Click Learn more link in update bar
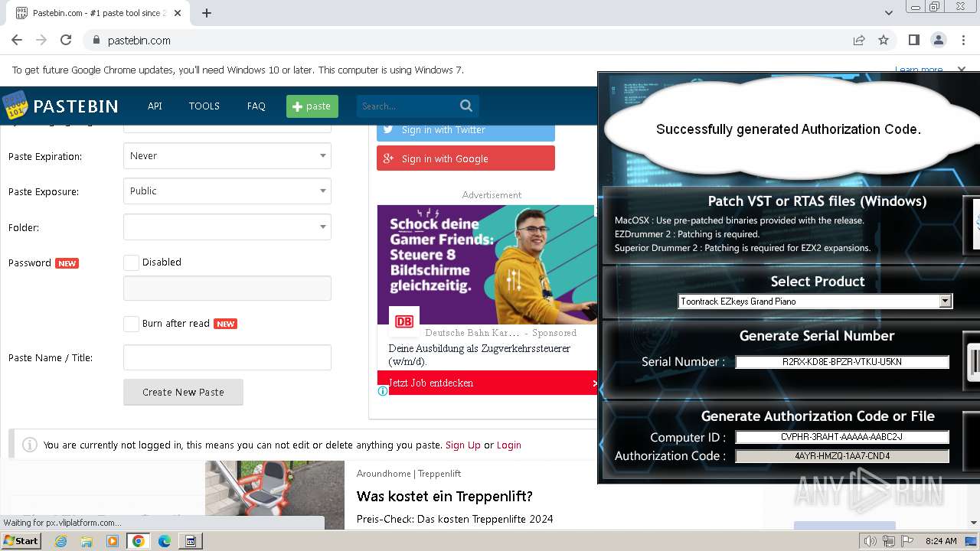 tap(919, 70)
